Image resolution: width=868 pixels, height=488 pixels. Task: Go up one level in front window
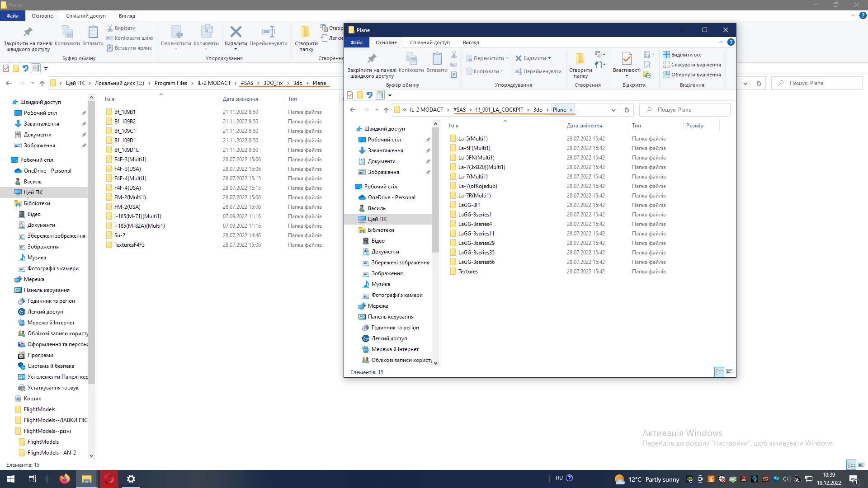[x=386, y=110]
